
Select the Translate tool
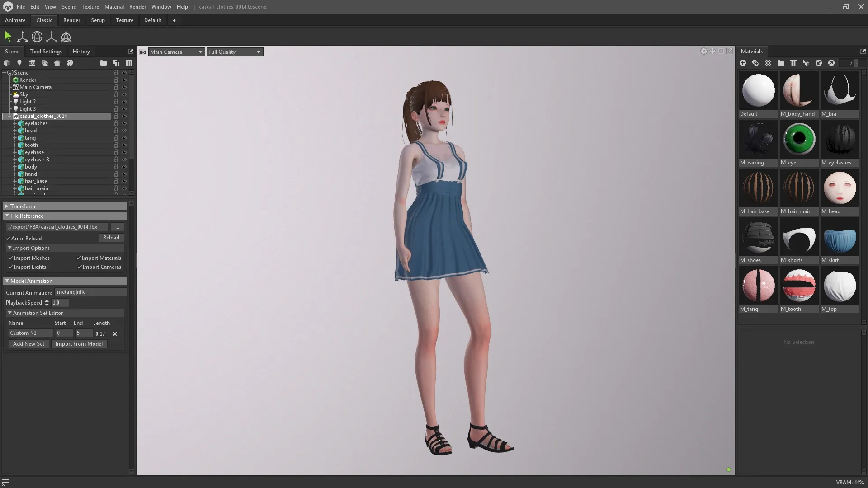coord(22,37)
